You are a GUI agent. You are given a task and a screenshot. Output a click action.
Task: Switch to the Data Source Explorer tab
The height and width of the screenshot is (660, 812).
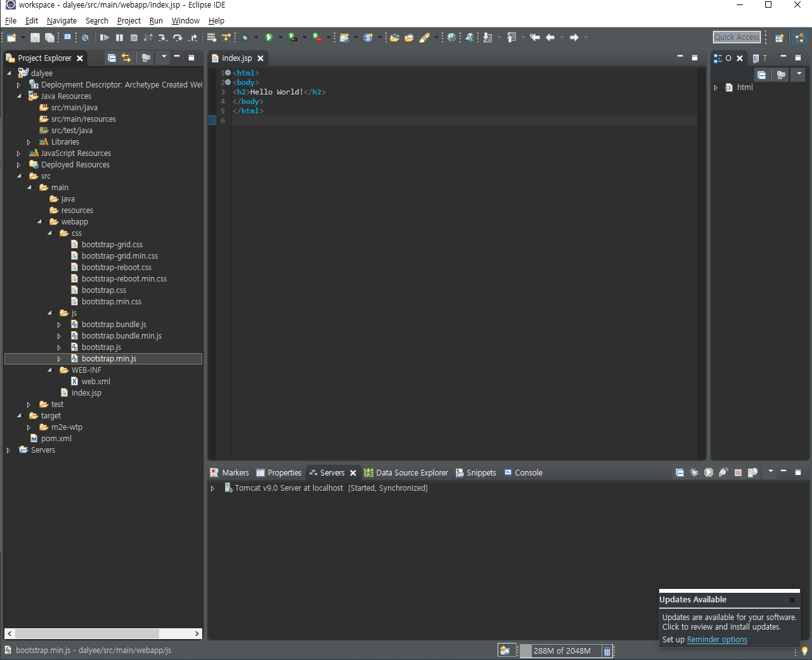(x=406, y=472)
